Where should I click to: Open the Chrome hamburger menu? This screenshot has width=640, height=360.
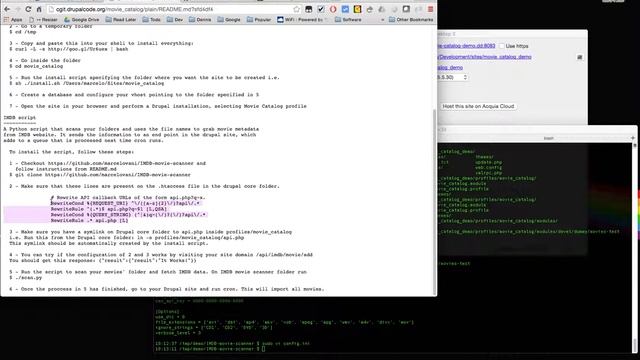coord(430,9)
